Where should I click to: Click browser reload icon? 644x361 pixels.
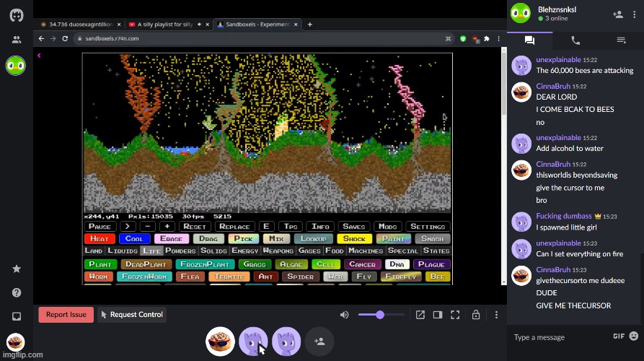tap(65, 39)
